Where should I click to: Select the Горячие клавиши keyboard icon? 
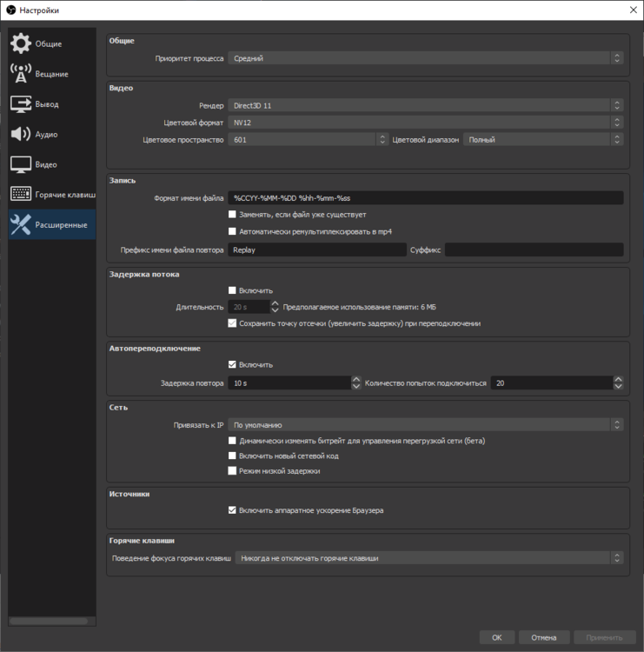[x=21, y=195]
